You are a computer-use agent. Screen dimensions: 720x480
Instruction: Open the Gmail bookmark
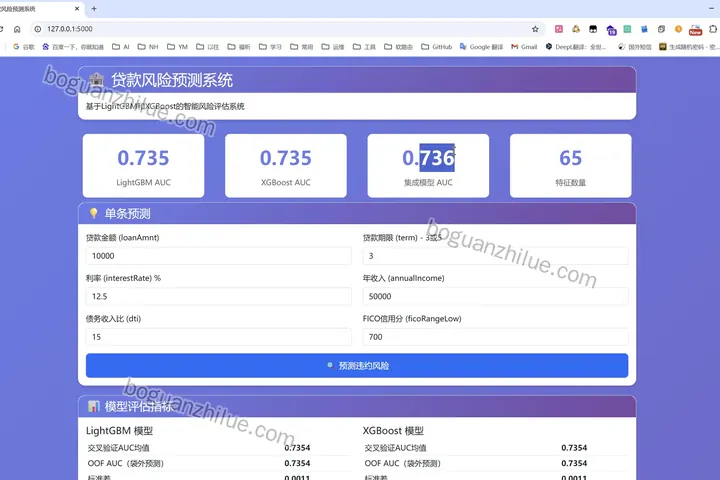pos(524,47)
